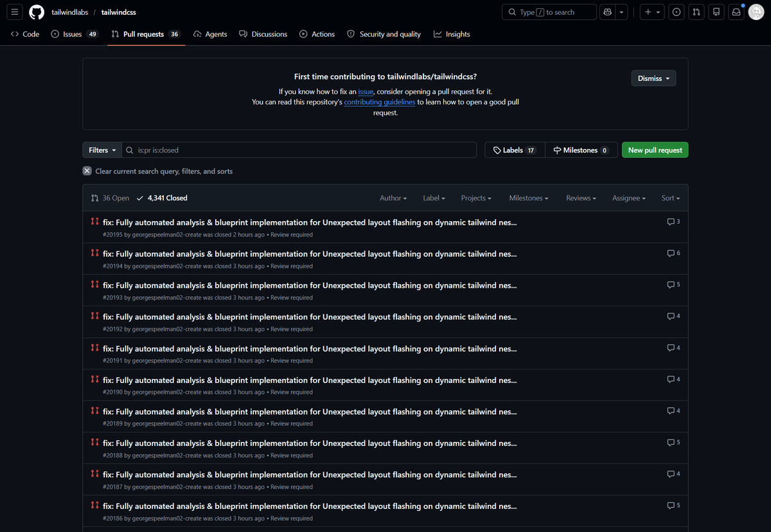Open author georgespeelman02-create on PR #20191
The width and height of the screenshot is (771, 532).
pos(166,360)
